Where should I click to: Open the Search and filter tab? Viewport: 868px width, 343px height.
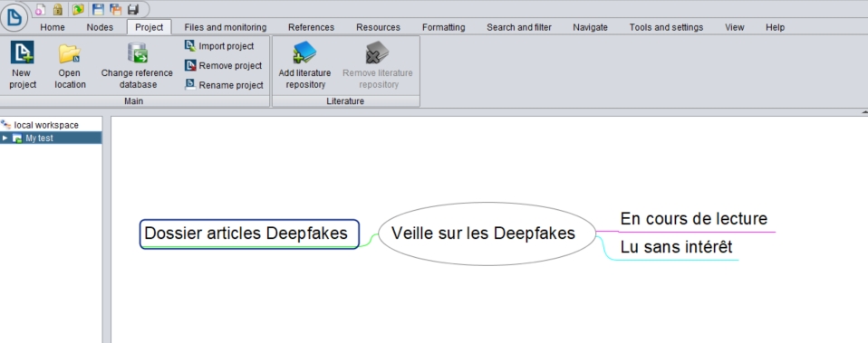point(519,27)
